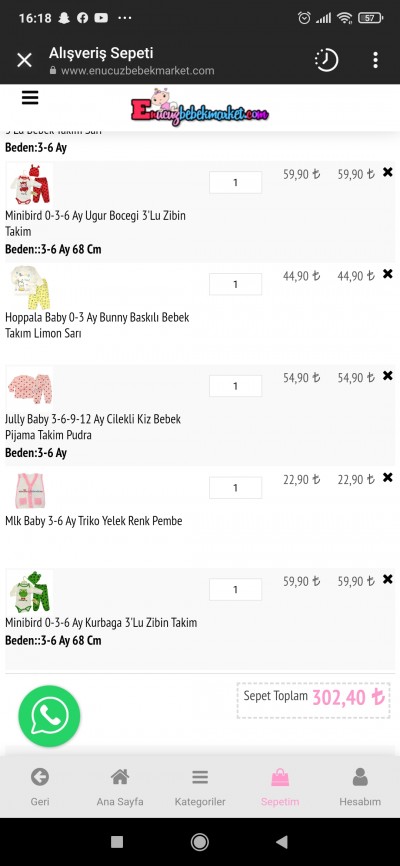The width and height of the screenshot is (400, 866).
Task: Open Ana Sayfa home tab
Action: (x=120, y=786)
